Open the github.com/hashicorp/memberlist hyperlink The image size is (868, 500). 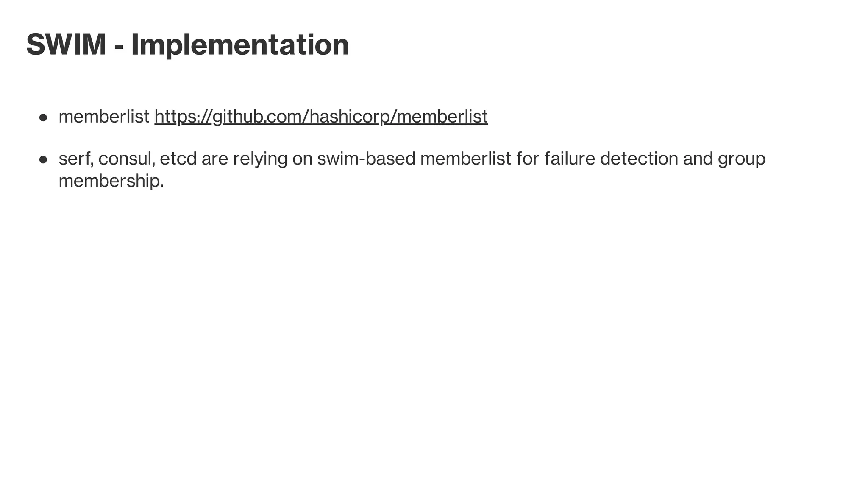tap(321, 117)
